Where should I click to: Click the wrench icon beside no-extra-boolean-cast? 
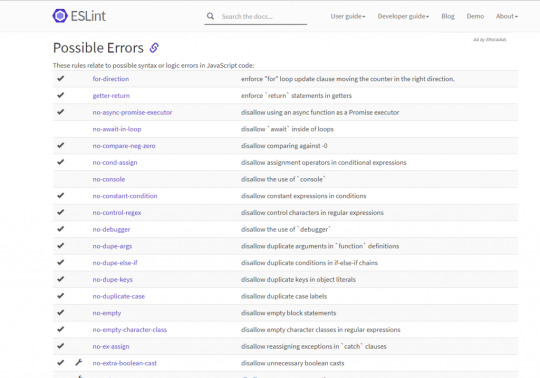pyautogui.click(x=79, y=363)
